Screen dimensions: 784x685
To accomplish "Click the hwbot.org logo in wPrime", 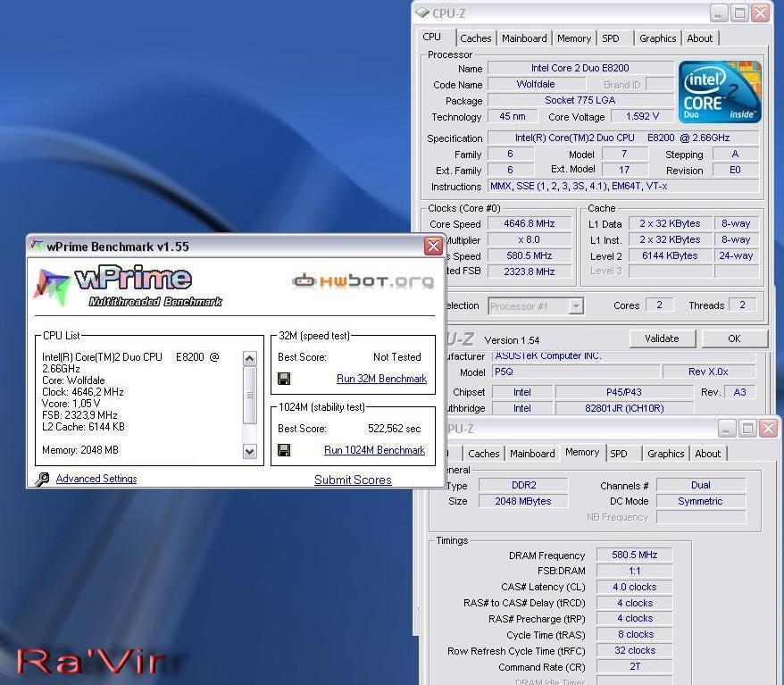I will (363, 281).
